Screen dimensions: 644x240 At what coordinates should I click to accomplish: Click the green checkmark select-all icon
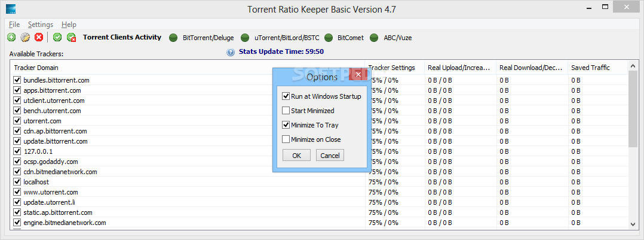click(57, 38)
